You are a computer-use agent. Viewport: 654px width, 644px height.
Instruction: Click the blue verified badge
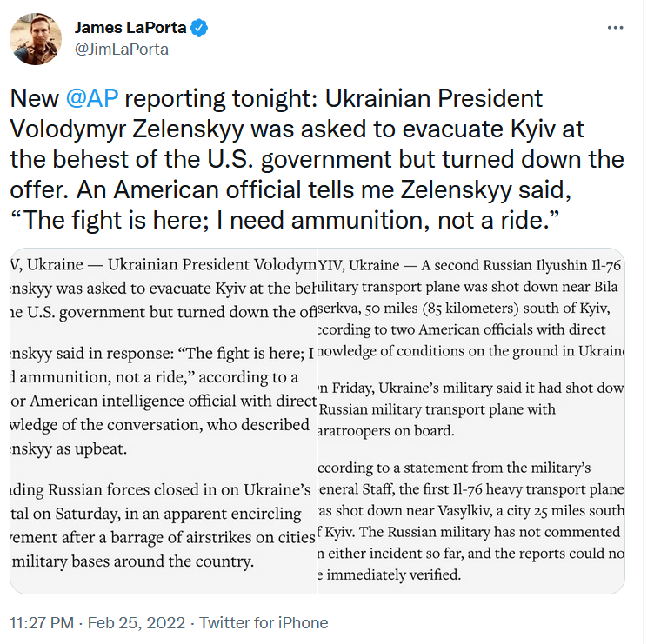point(200,27)
